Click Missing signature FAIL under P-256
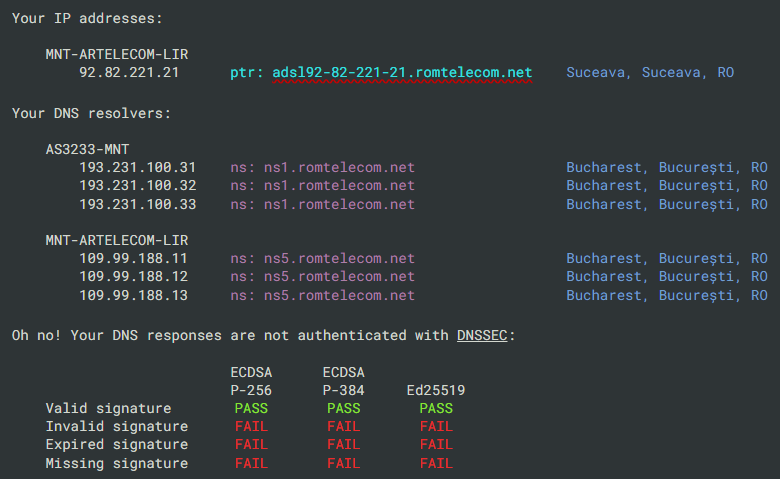The width and height of the screenshot is (780, 479). (250, 463)
